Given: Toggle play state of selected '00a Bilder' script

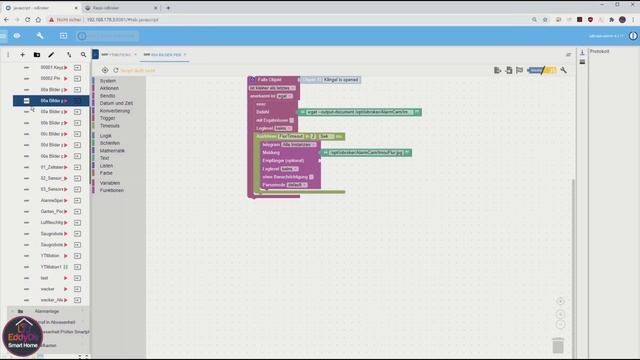Looking at the screenshot, I should pyautogui.click(x=66, y=100).
